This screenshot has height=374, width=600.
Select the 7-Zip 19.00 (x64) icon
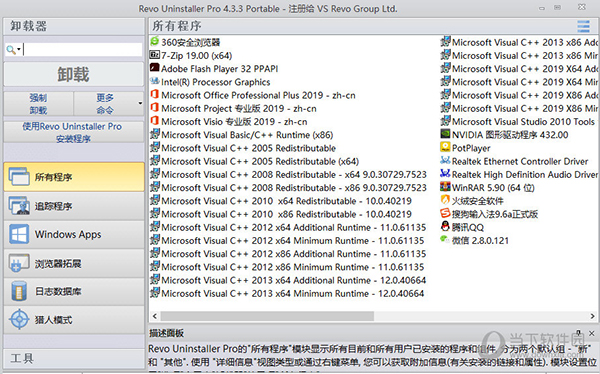[x=155, y=55]
